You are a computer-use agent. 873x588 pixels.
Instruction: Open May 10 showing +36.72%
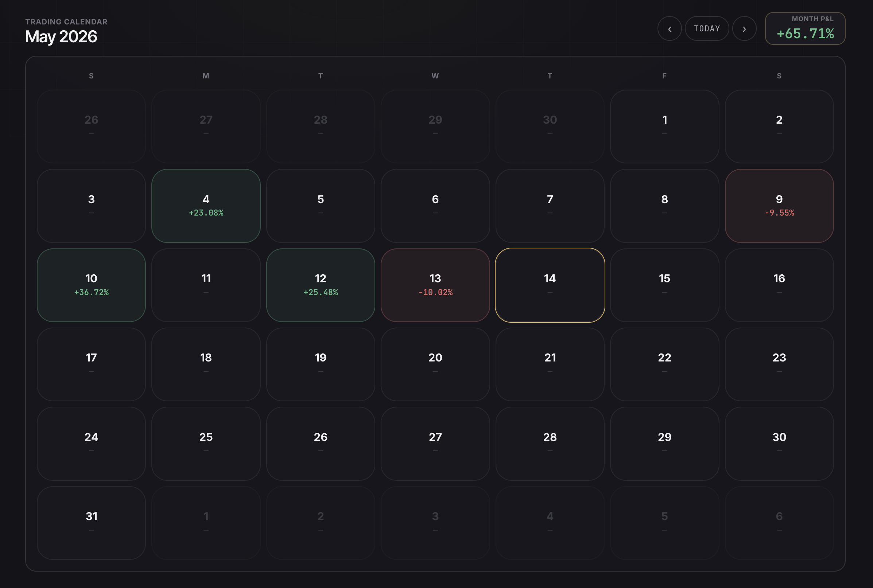tap(91, 285)
